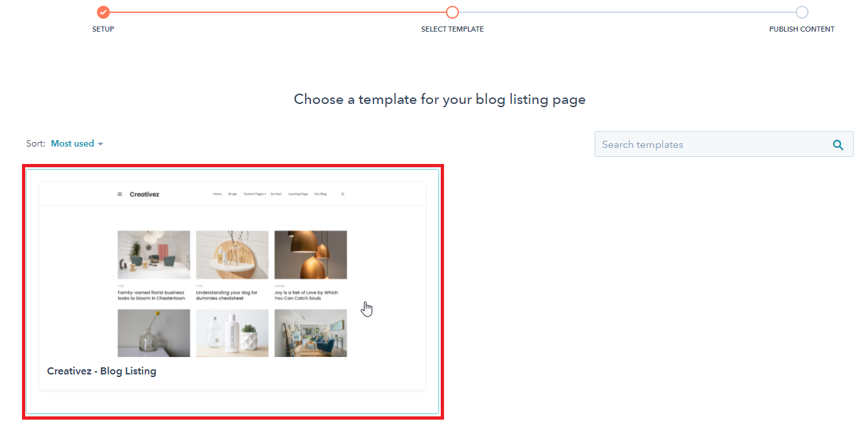Click the Our Blog link in preview
868x439 pixels.
(x=321, y=194)
